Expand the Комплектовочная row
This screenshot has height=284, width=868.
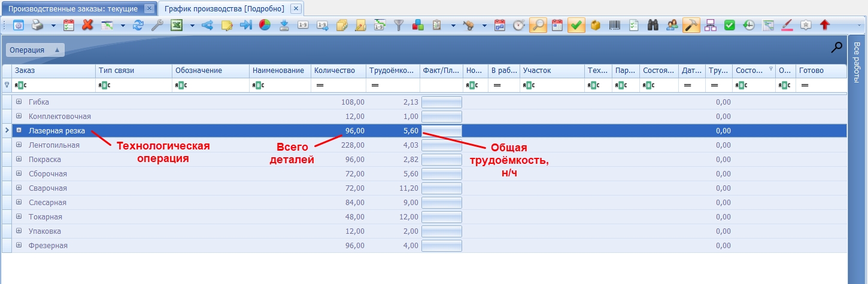[x=19, y=116]
